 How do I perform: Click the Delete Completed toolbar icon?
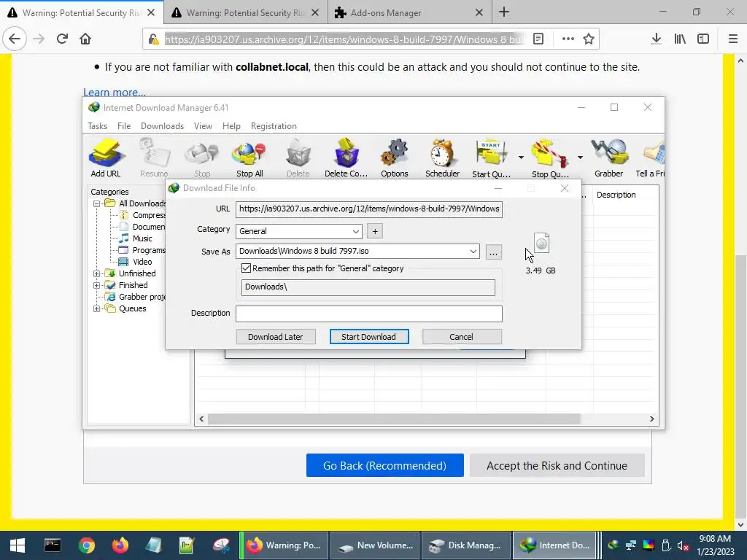pyautogui.click(x=346, y=158)
